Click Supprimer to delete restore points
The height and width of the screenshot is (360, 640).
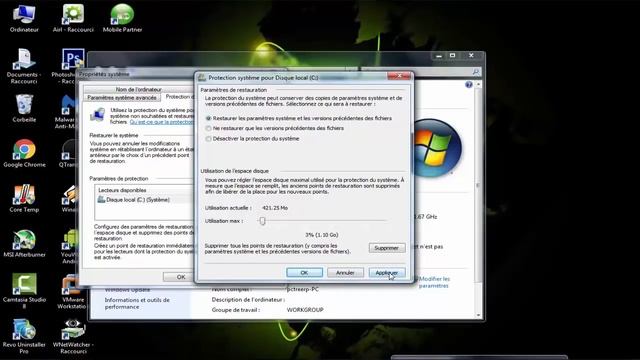[387, 248]
